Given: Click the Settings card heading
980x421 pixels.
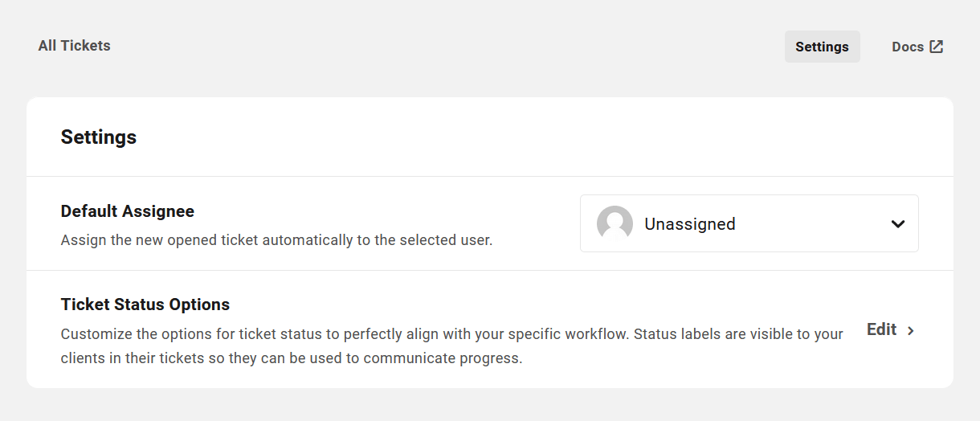Looking at the screenshot, I should [98, 137].
